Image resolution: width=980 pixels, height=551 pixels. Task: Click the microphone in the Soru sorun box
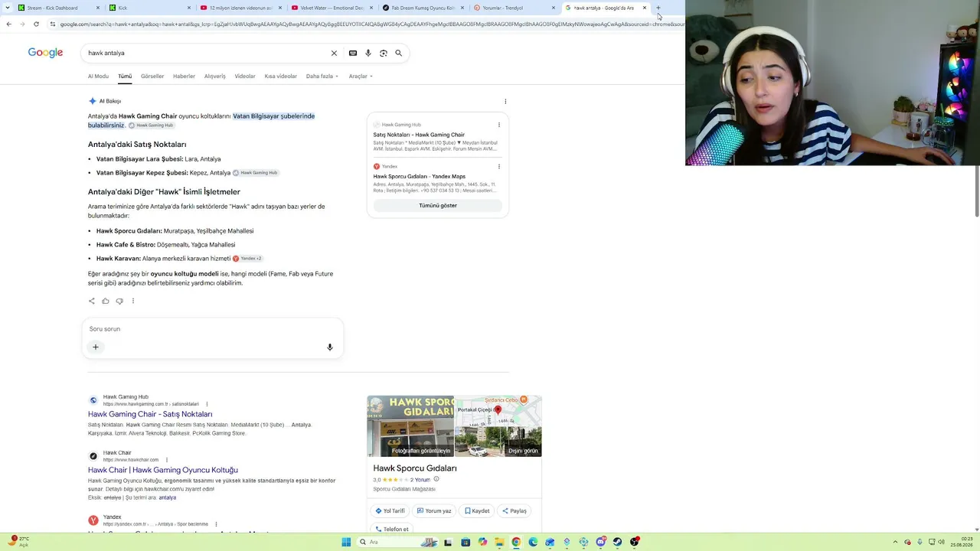(x=330, y=347)
